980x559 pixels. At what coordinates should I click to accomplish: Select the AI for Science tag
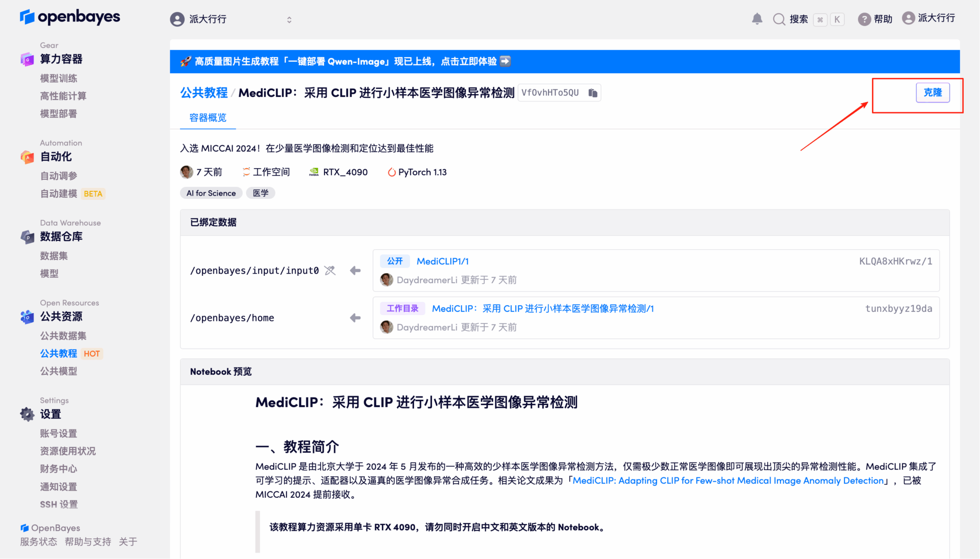(211, 193)
